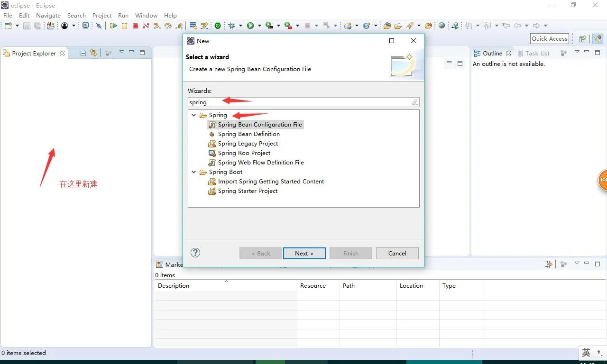Switch to the Spring perspective icon
The height and width of the screenshot is (364, 607).
pyautogui.click(x=598, y=39)
